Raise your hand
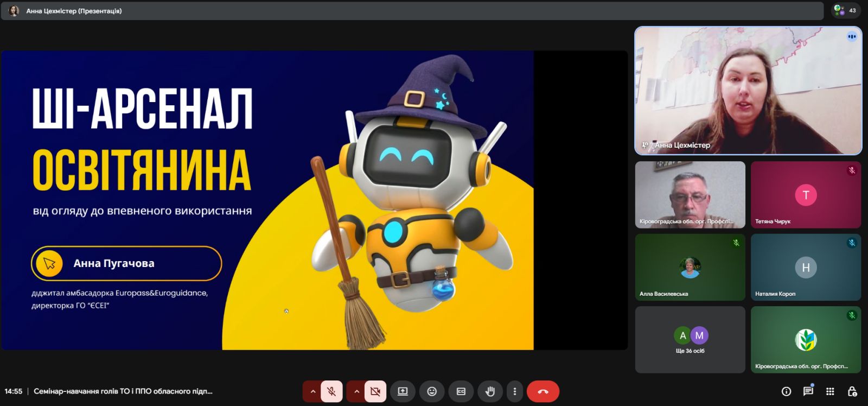868x406 pixels. click(x=490, y=391)
